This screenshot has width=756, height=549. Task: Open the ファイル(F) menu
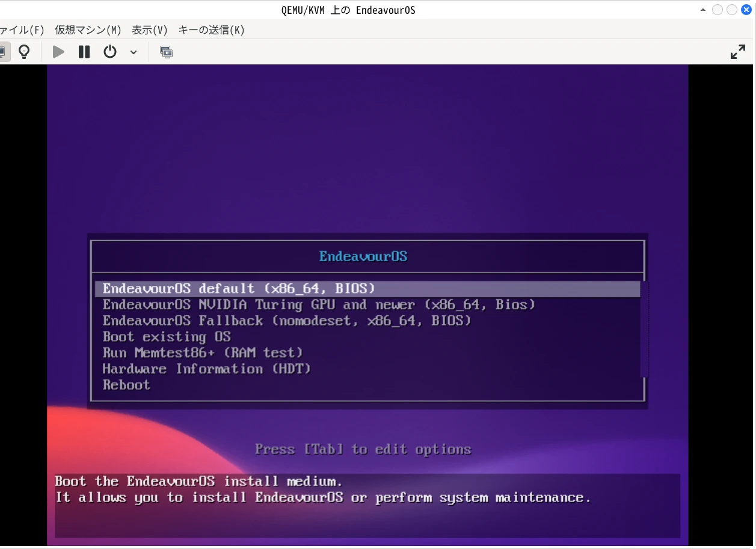(22, 29)
